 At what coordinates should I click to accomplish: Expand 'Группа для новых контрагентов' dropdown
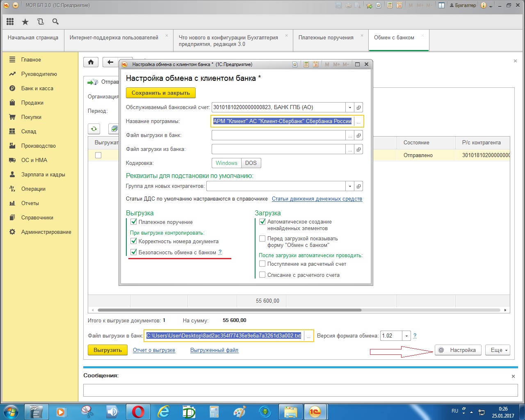350,186
